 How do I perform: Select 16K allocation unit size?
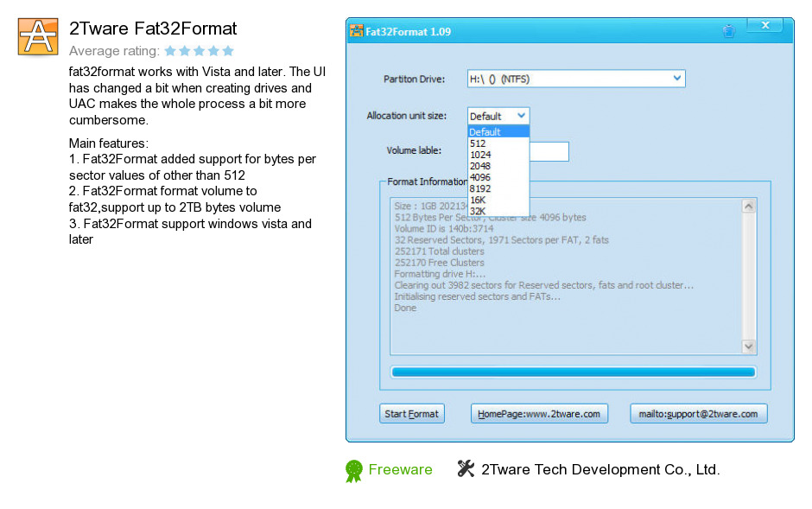click(x=498, y=200)
